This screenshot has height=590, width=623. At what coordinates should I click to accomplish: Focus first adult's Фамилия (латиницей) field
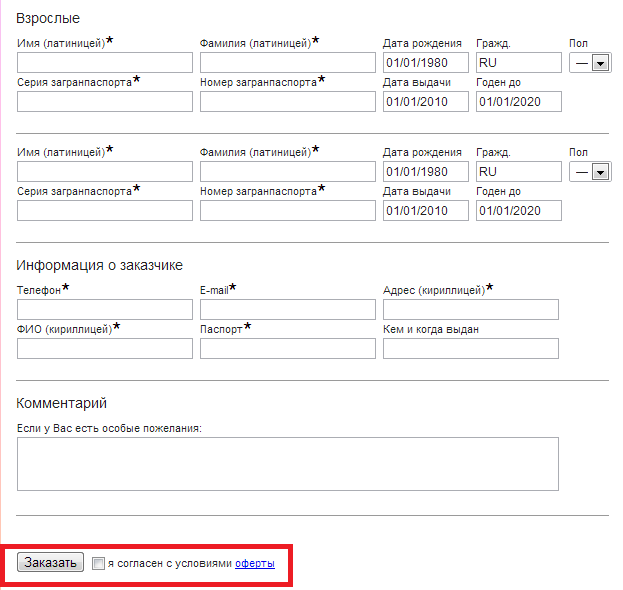point(288,63)
